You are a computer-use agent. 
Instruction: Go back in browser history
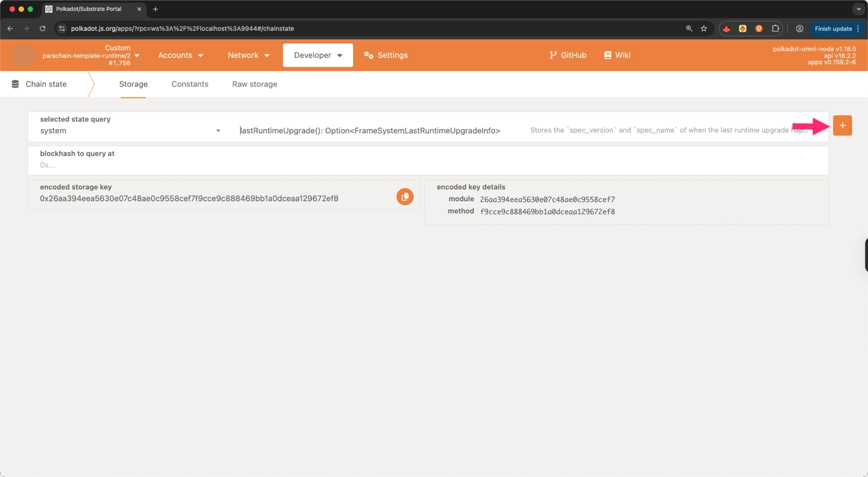coord(10,28)
